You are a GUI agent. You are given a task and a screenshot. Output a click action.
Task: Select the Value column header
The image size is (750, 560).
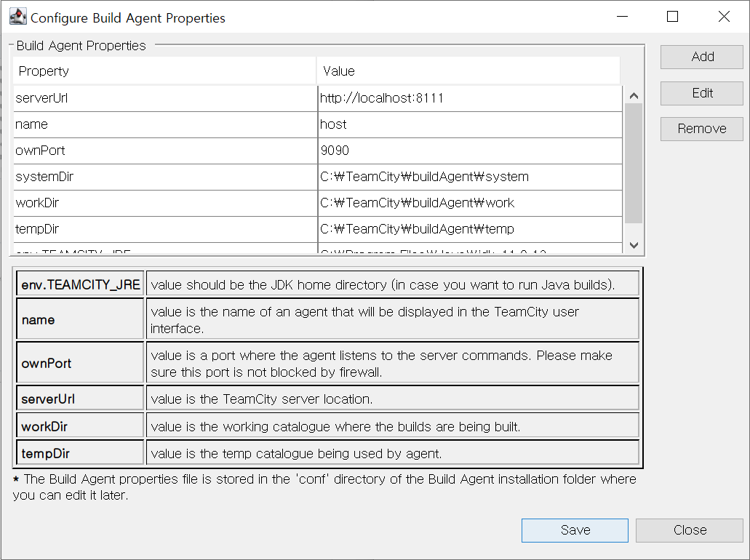point(468,71)
